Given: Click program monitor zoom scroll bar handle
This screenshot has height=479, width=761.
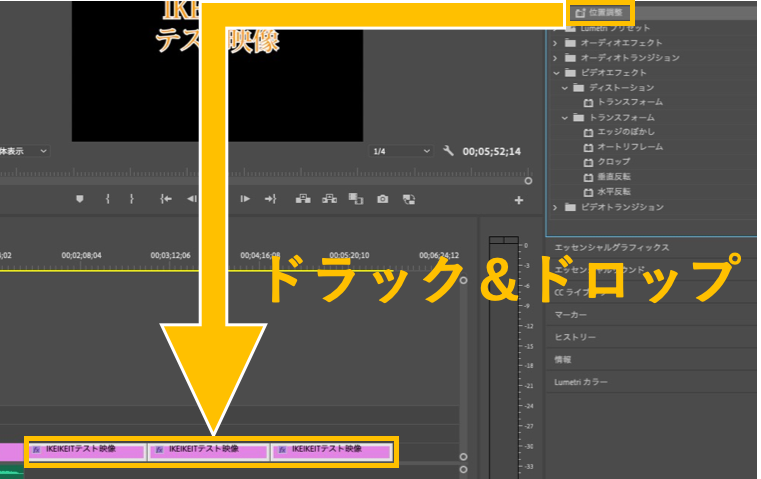Looking at the screenshot, I should point(529,181).
